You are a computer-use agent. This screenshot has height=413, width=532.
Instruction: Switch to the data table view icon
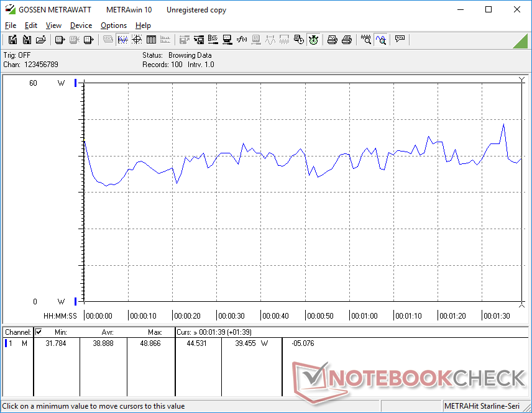(151, 40)
